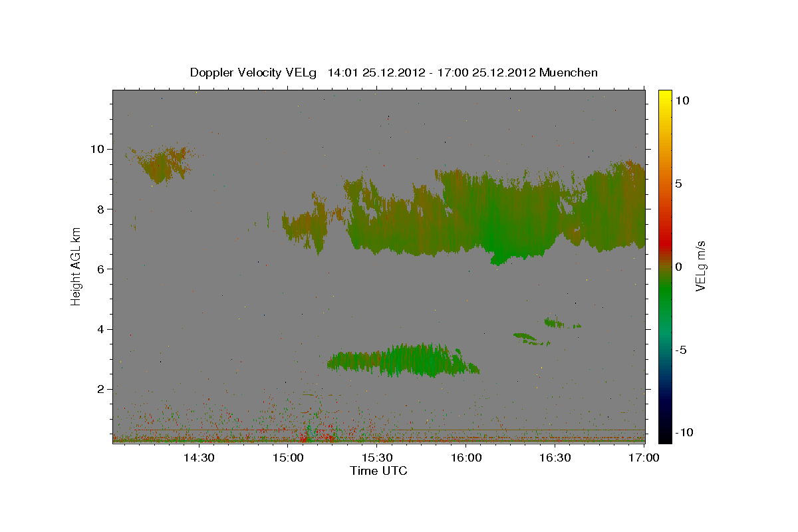Click the large high cloud layer near 16:00
The image size is (798, 532).
(495, 216)
